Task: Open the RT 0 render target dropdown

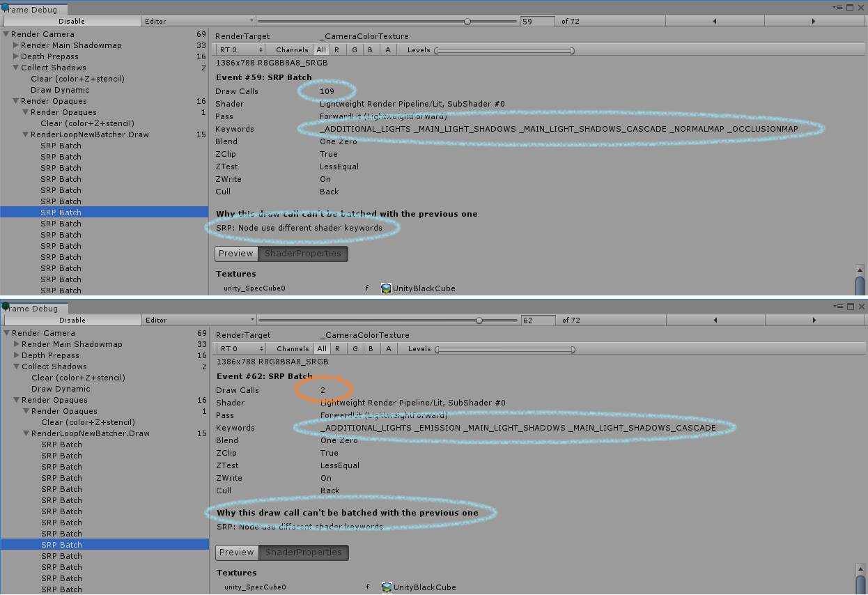Action: click(x=240, y=49)
